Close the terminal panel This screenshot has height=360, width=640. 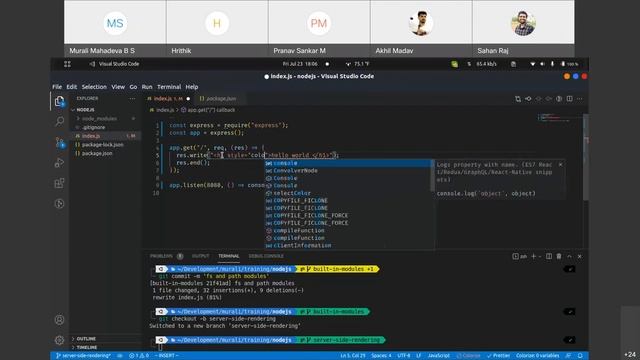pos(580,256)
